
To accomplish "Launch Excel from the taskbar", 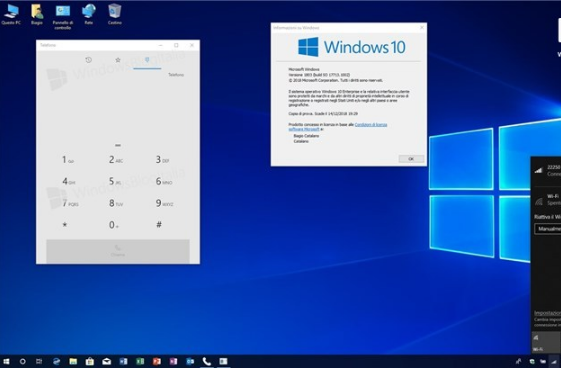I will [140, 362].
